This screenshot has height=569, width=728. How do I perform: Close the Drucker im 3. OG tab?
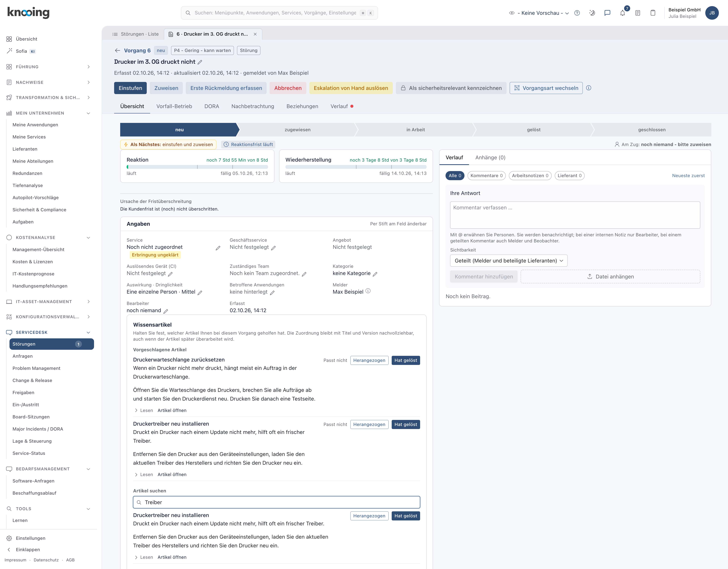[255, 34]
